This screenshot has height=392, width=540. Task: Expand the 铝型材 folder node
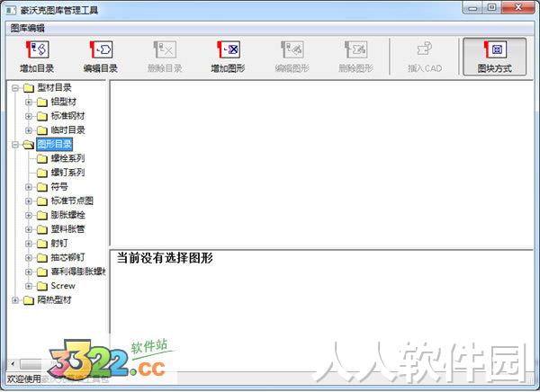(29, 102)
